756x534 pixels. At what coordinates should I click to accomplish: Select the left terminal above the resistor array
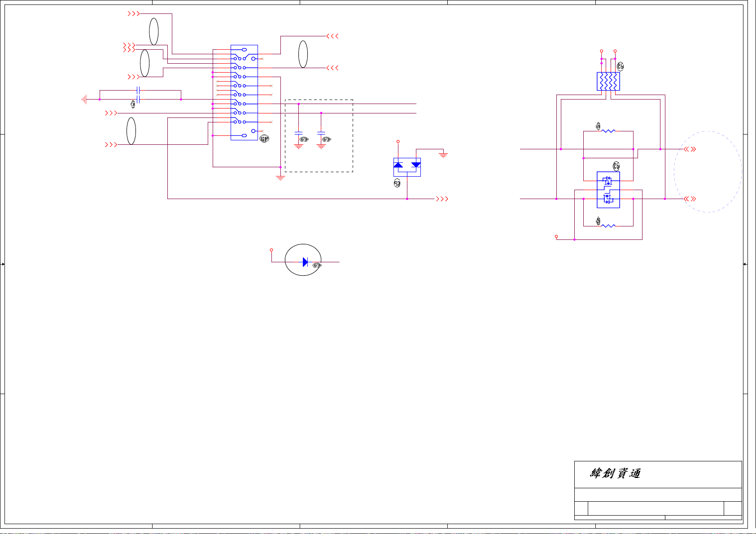(x=602, y=51)
